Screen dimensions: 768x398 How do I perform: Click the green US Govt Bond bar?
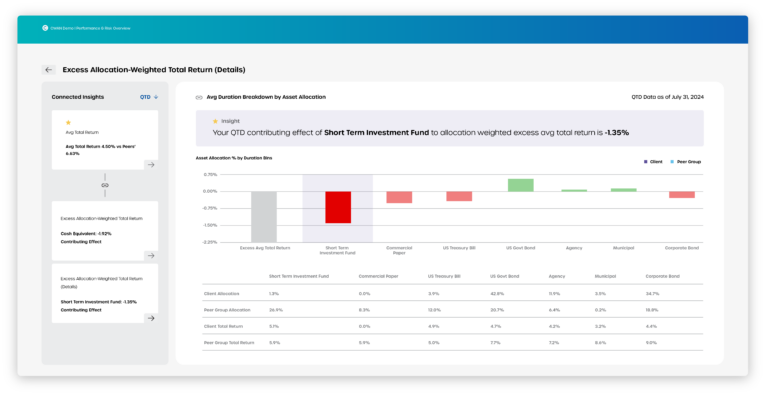coord(521,185)
